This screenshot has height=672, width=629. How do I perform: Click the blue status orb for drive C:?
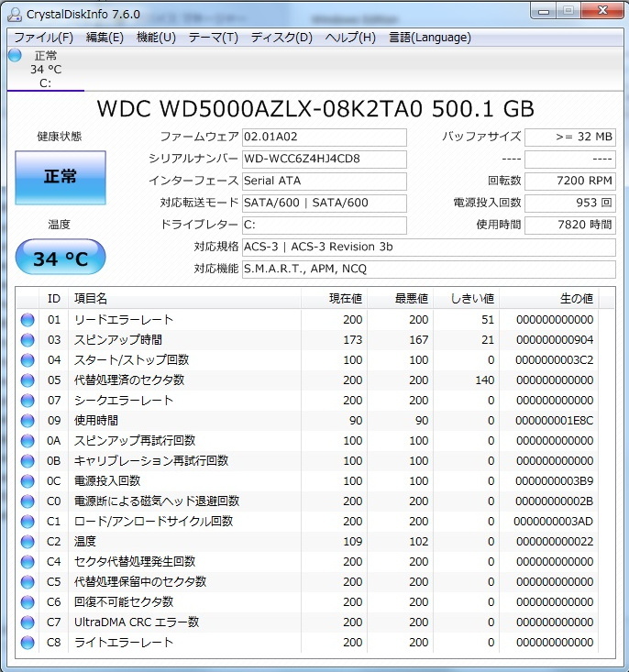coord(15,55)
